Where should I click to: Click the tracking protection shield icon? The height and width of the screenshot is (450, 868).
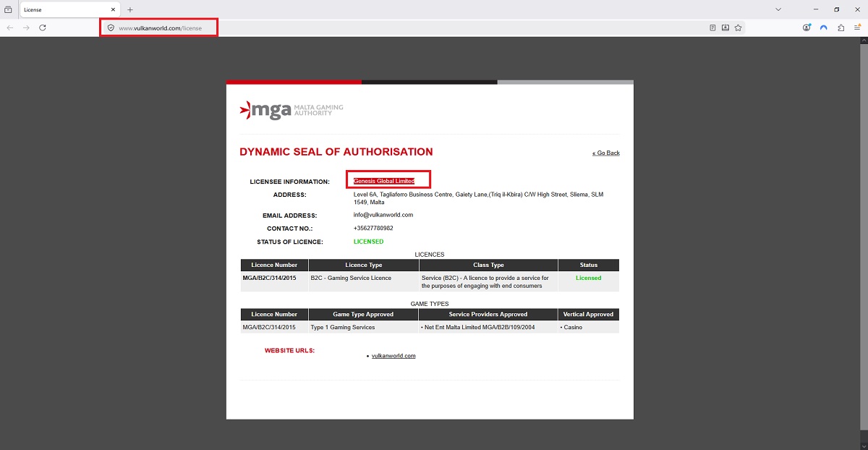tap(111, 28)
